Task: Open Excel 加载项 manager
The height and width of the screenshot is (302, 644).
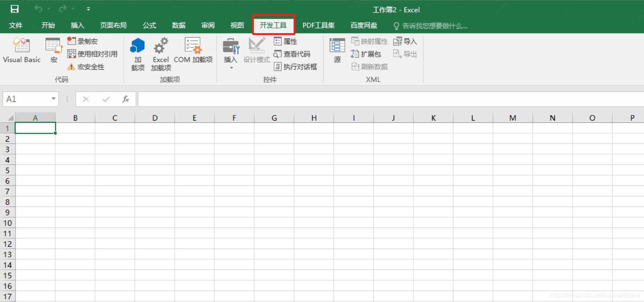Action: [x=161, y=54]
